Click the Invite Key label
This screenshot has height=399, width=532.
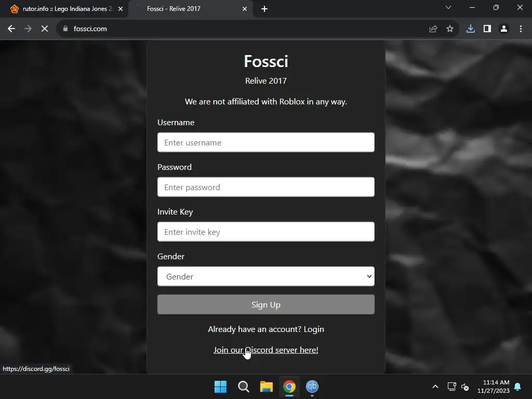pos(175,212)
